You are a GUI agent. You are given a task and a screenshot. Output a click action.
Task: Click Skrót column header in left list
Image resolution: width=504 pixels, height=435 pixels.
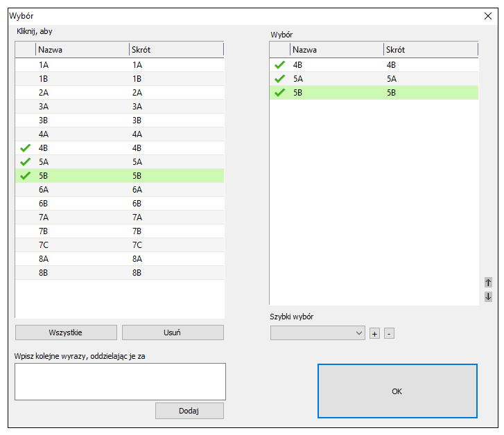pos(175,50)
